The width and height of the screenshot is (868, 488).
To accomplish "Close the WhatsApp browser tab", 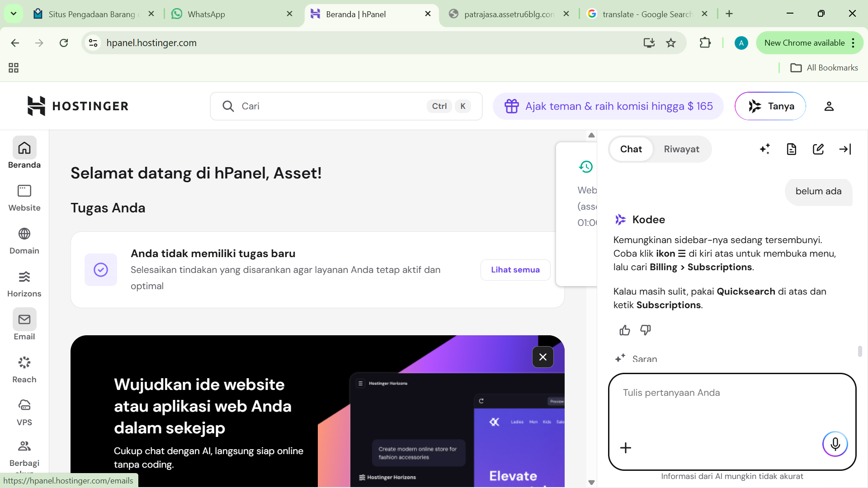I will click(x=289, y=14).
